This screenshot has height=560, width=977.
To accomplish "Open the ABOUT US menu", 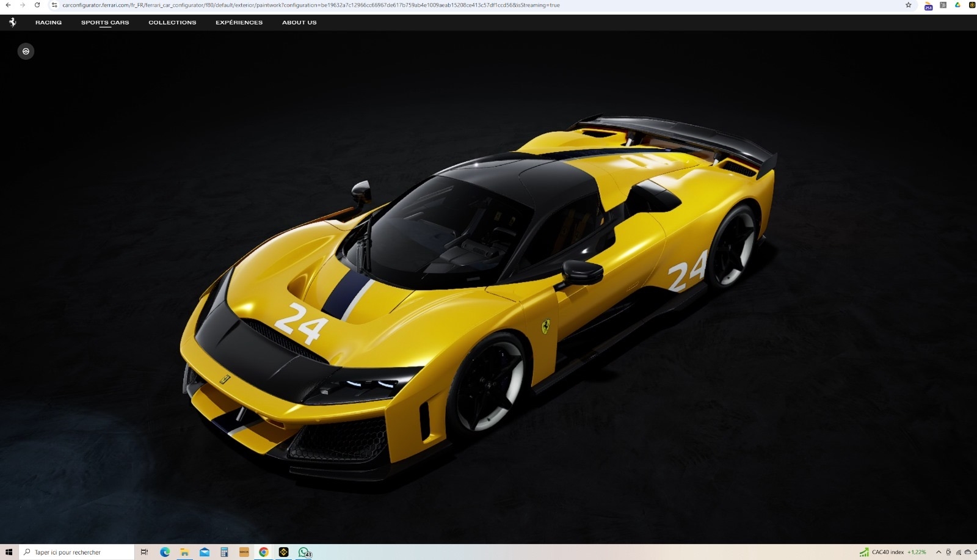I will [x=299, y=23].
